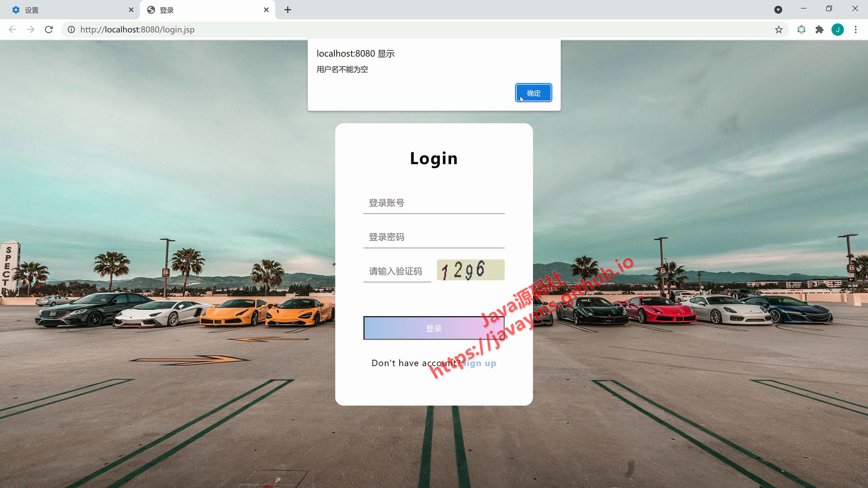
Task: Open the tab search dropdown arrow
Action: coord(778,10)
